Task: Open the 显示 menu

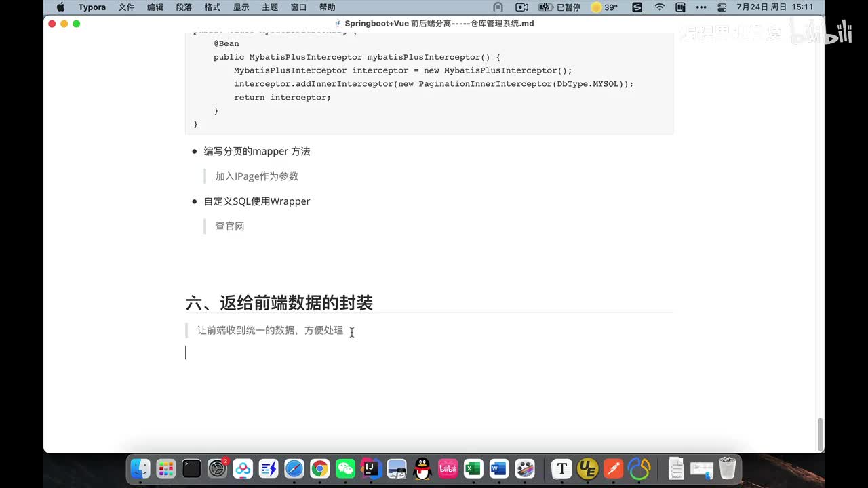Action: (241, 7)
